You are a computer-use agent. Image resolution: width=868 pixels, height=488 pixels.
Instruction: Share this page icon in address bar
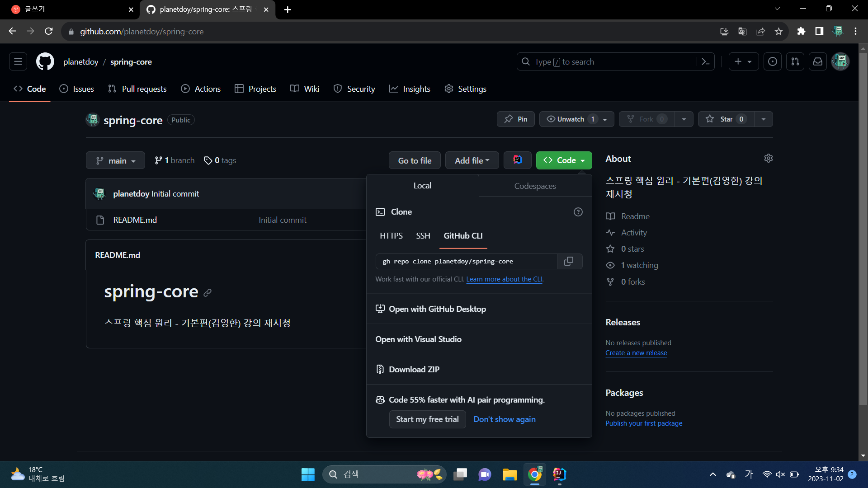click(760, 31)
